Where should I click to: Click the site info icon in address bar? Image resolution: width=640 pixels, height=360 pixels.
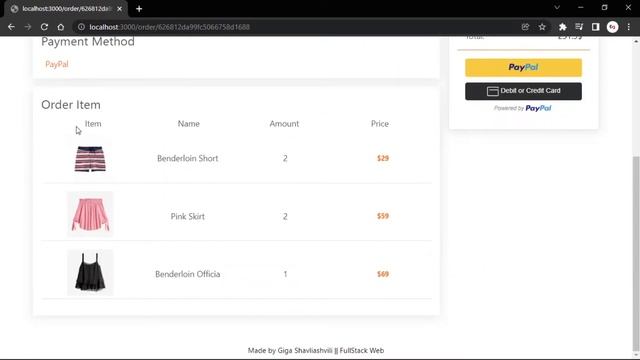(81, 27)
